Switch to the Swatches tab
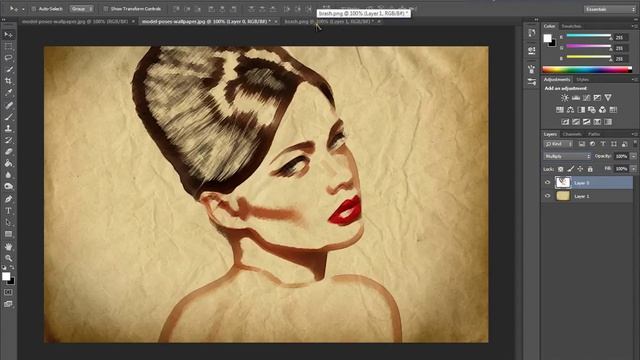The width and height of the screenshot is (640, 360). 571,26
